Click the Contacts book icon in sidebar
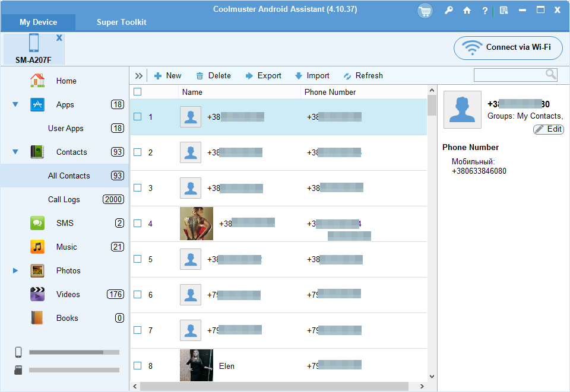 [x=37, y=152]
